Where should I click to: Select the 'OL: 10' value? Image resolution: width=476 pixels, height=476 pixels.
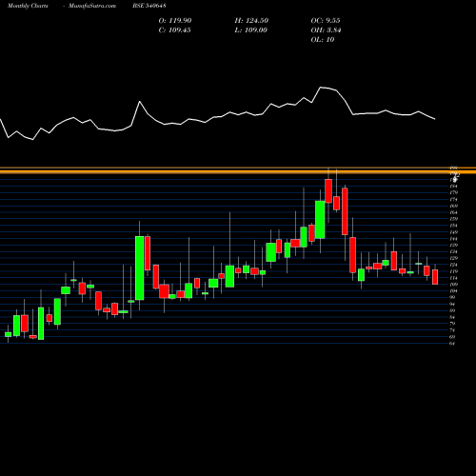point(323,40)
